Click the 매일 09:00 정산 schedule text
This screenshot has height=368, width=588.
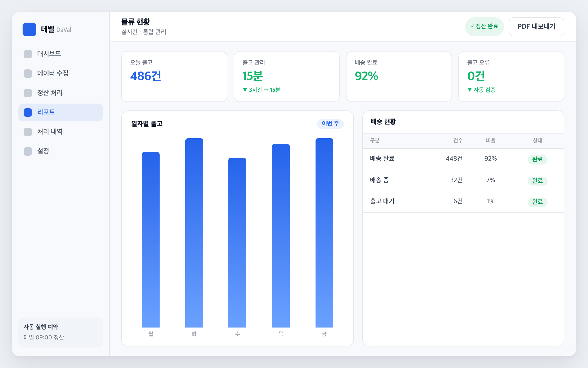pyautogui.click(x=44, y=338)
